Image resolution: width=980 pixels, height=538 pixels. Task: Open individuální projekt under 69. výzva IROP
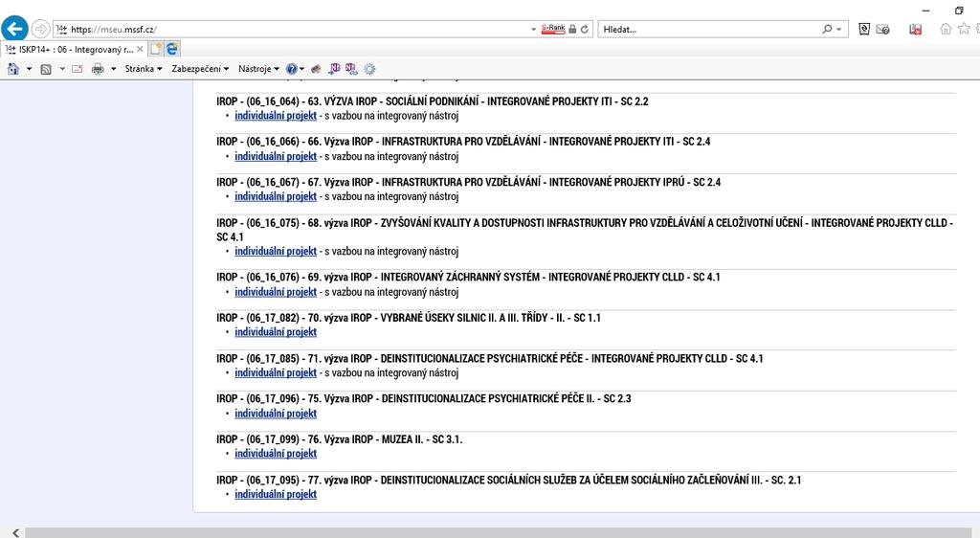276,292
